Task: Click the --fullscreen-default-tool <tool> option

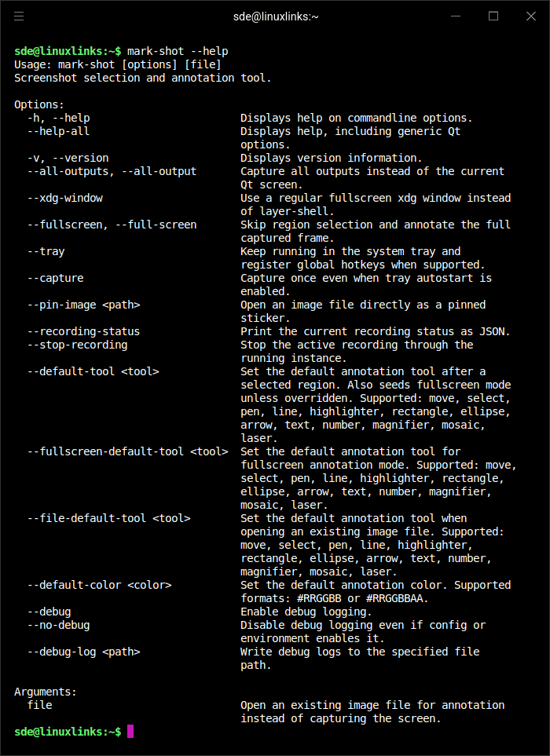Action: point(127,451)
